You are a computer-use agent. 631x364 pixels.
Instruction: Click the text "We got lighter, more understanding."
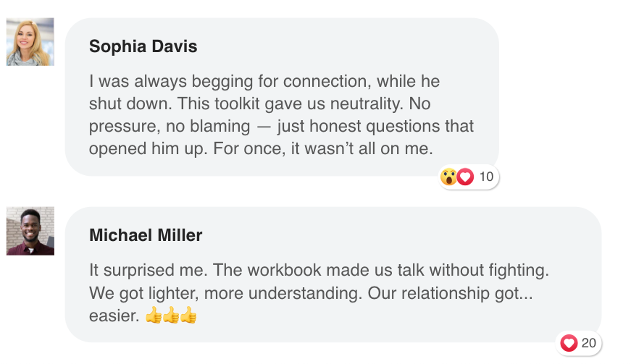tap(226, 294)
